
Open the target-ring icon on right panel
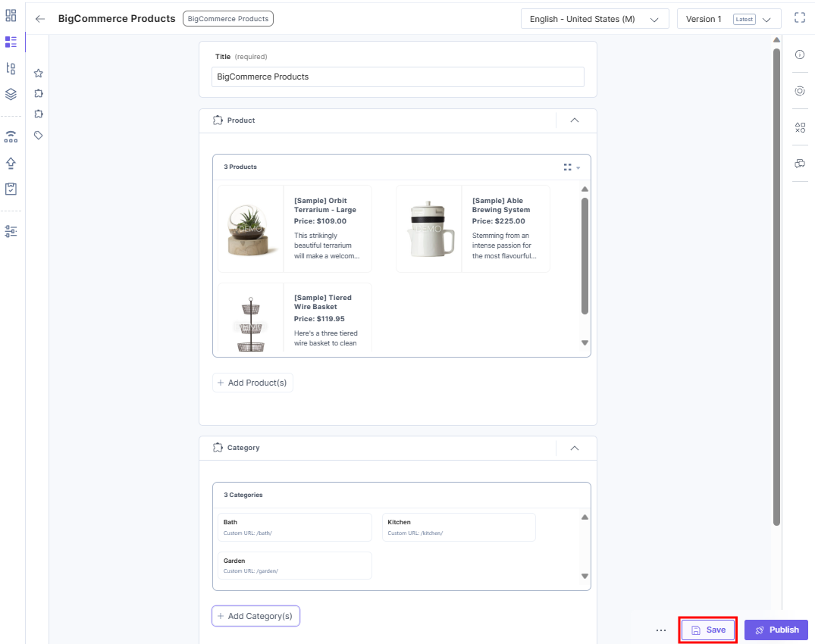point(800,91)
